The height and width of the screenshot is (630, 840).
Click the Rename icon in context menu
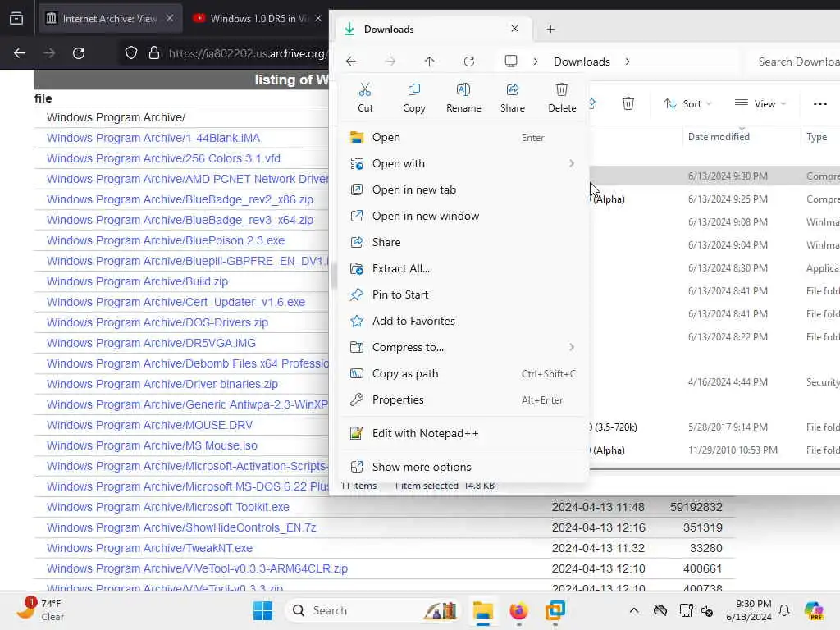tap(463, 97)
